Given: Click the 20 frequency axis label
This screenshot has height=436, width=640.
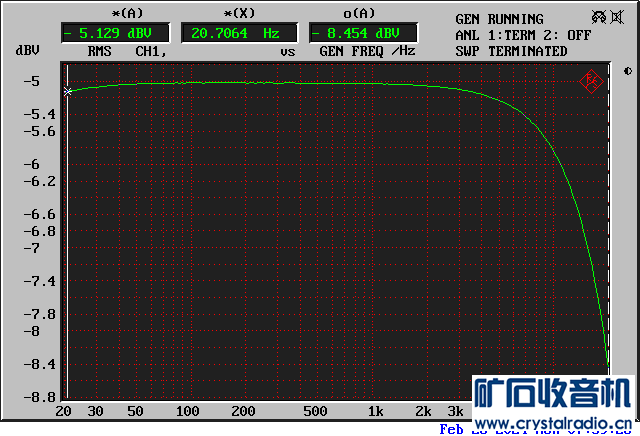Looking at the screenshot, I should point(63,411).
